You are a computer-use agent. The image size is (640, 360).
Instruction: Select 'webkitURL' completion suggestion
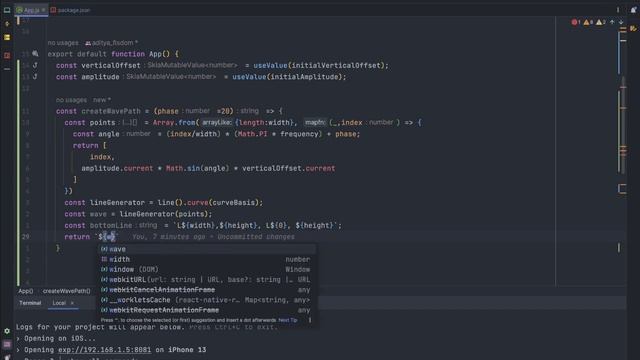[207, 280]
